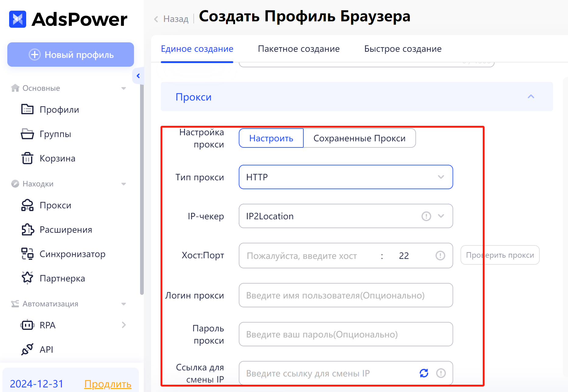
Task: Open Корзина in the sidebar
Action: tap(58, 158)
